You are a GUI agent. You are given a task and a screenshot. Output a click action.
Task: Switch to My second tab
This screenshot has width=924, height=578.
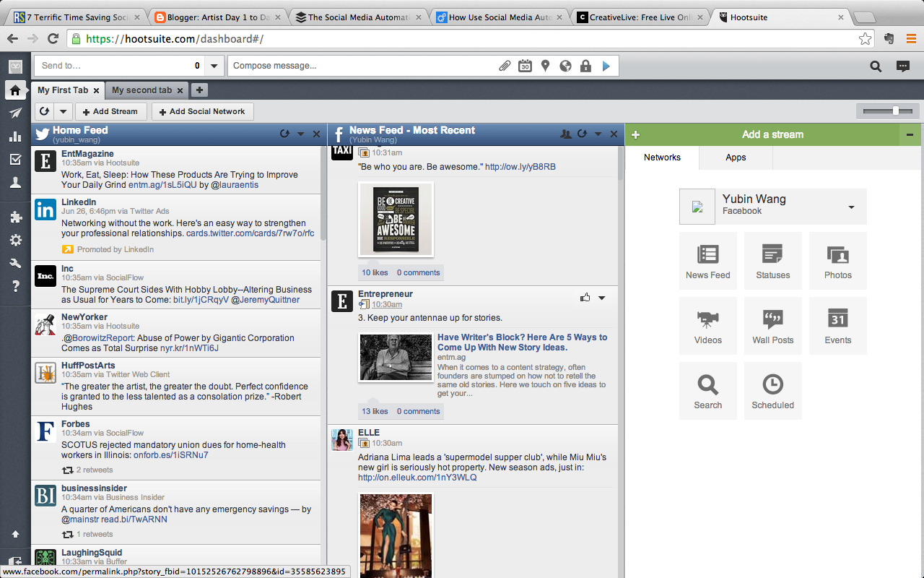(142, 90)
